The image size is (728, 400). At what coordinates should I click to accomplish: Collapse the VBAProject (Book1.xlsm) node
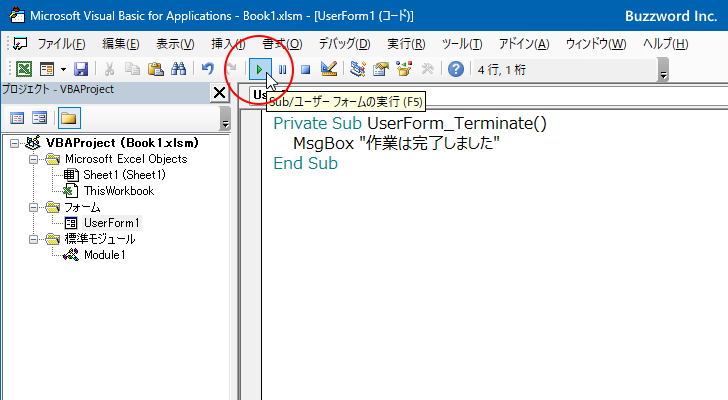click(14, 143)
